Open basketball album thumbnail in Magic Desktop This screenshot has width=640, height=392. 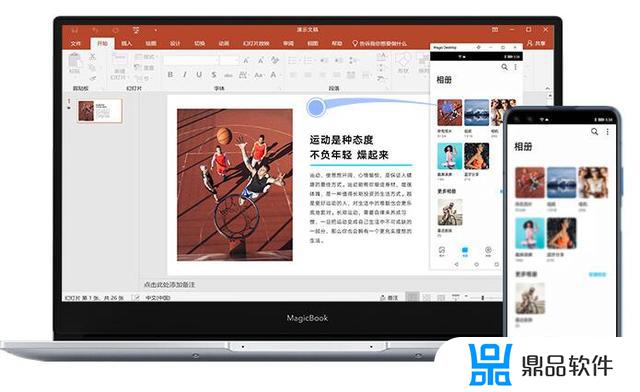tap(449, 112)
